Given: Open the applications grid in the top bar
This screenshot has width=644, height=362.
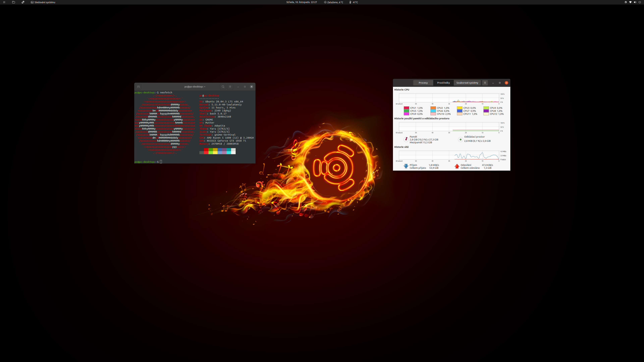Looking at the screenshot, I should click(x=4, y=2).
